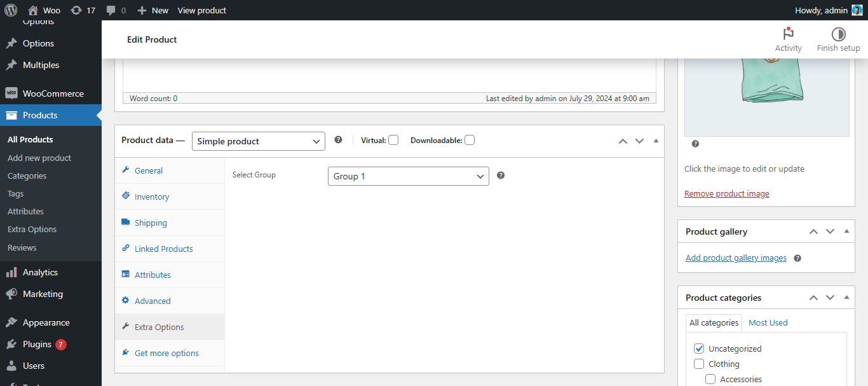Collapse the Product categories panel

coord(846,298)
